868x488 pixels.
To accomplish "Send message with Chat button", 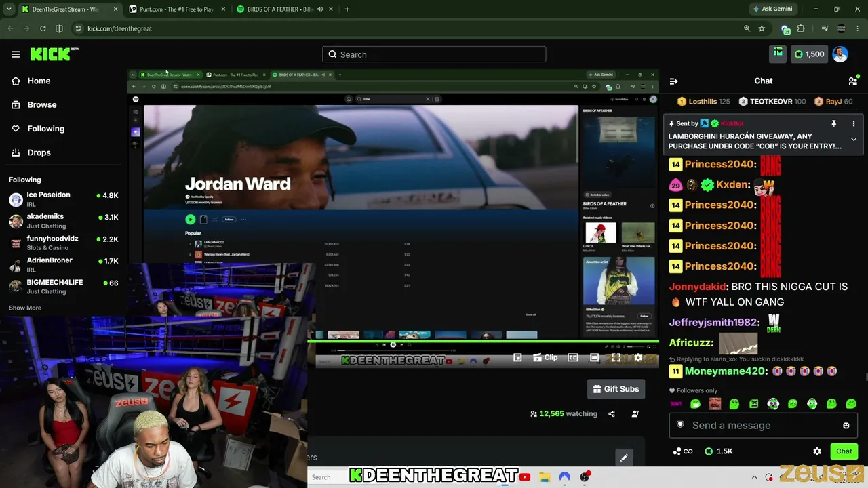I will [844, 451].
